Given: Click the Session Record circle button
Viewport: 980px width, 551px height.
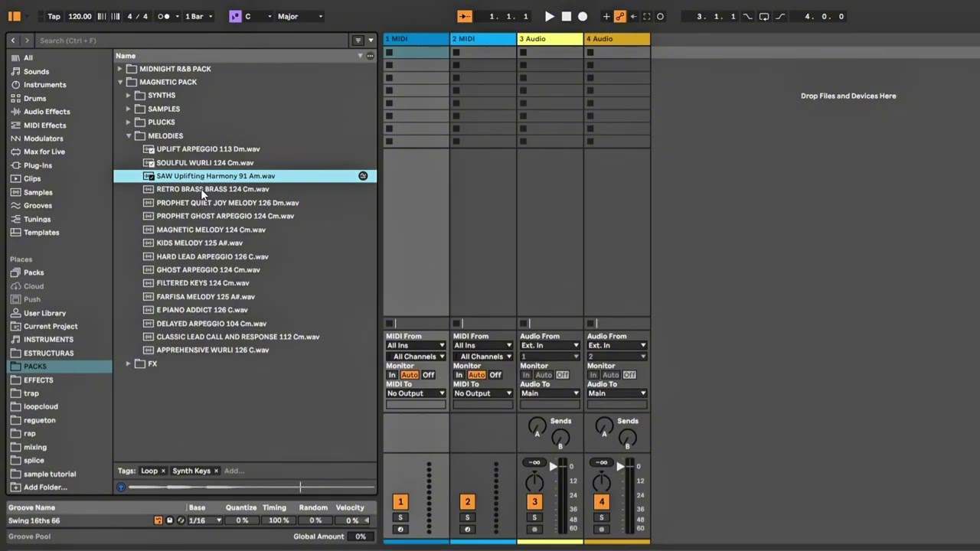Looking at the screenshot, I should (660, 16).
